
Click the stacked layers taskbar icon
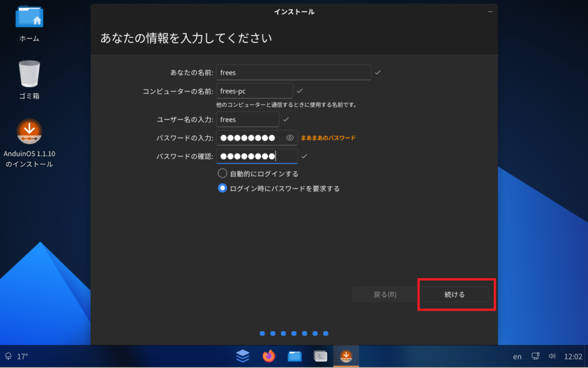243,356
